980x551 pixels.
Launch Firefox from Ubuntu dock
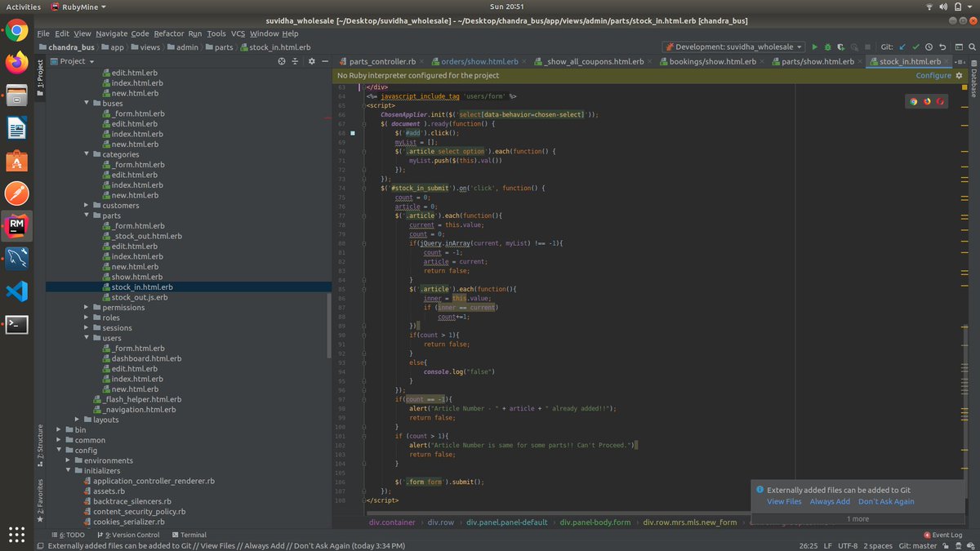(16, 62)
